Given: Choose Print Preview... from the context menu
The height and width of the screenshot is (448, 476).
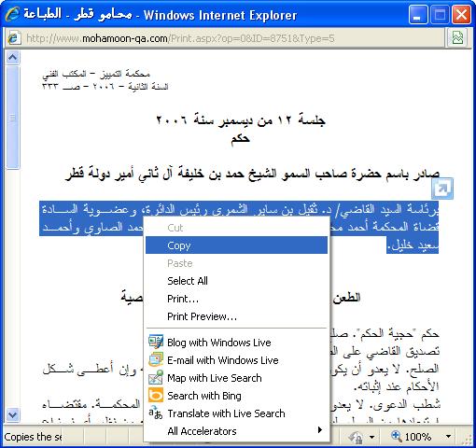Looking at the screenshot, I should pyautogui.click(x=236, y=316).
